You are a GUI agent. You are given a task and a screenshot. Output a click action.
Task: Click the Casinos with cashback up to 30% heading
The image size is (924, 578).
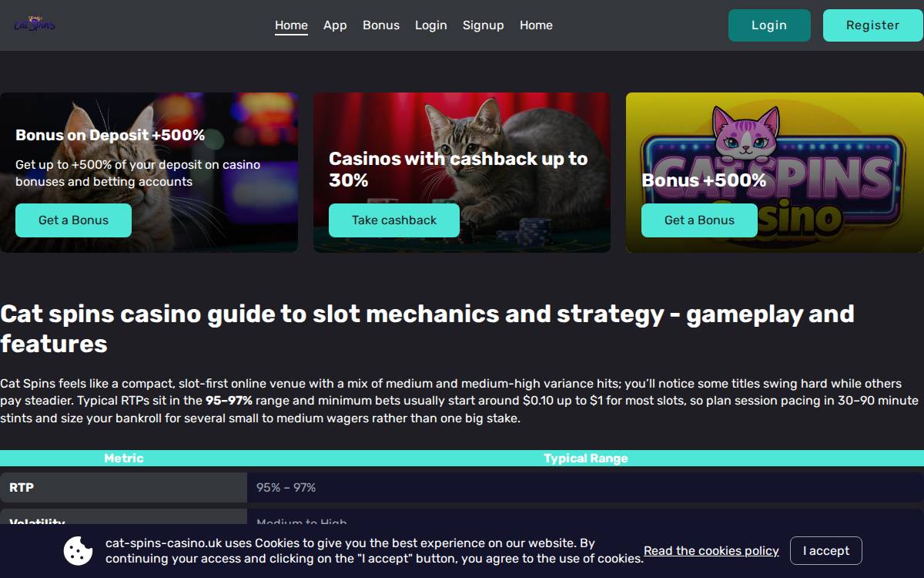[458, 170]
